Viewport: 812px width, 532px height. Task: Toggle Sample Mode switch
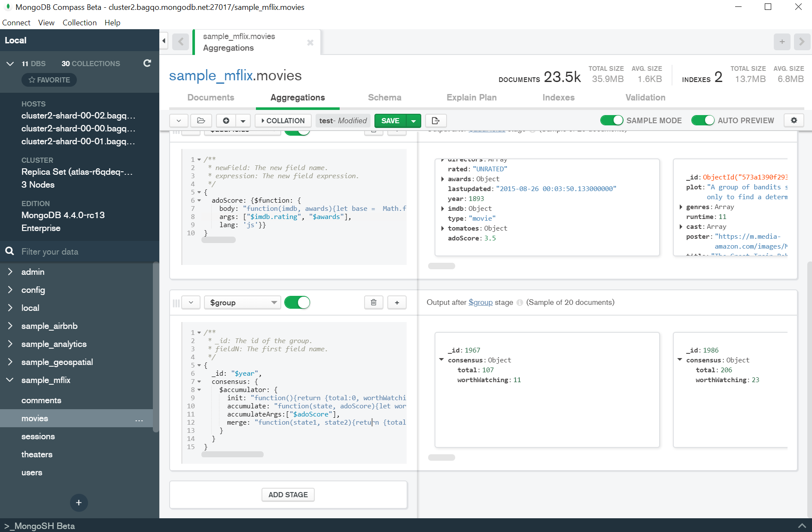coord(612,121)
